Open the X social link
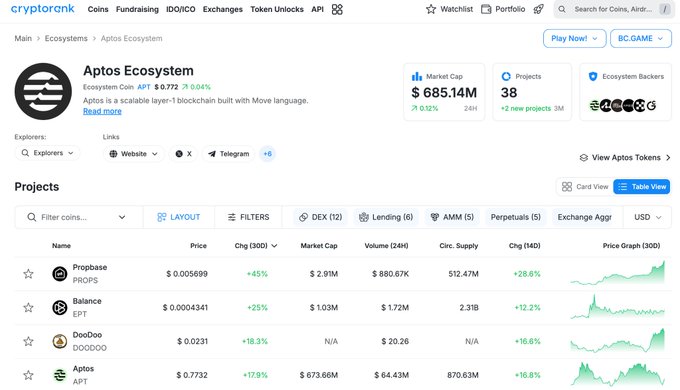Viewport: 680px width, 390px height. pos(183,154)
